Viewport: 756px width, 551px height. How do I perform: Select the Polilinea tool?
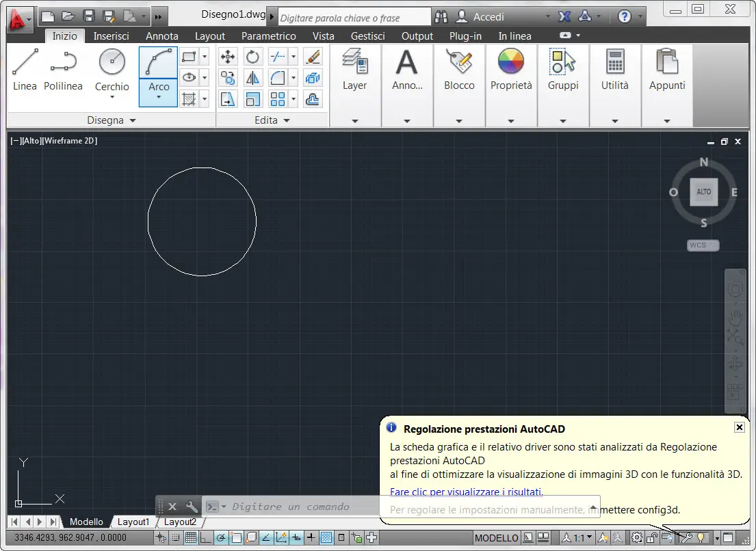(63, 69)
